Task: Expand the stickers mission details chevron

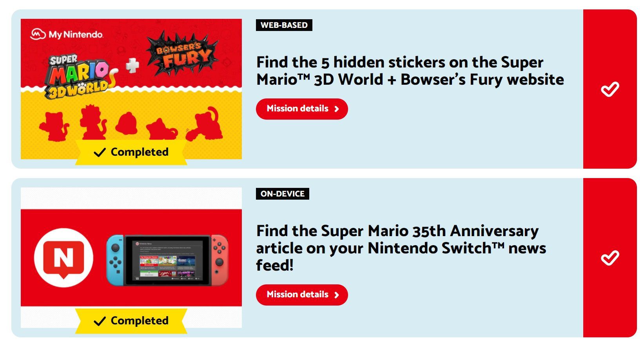Action: pyautogui.click(x=336, y=109)
